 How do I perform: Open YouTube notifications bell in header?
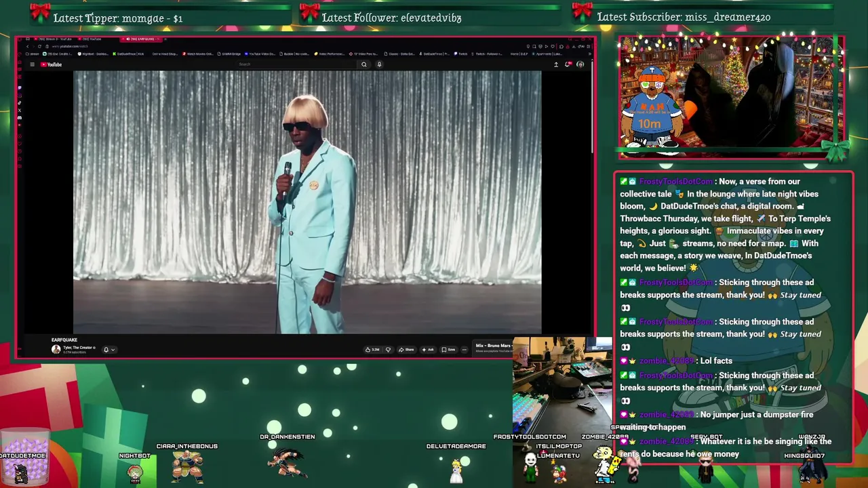pos(568,64)
